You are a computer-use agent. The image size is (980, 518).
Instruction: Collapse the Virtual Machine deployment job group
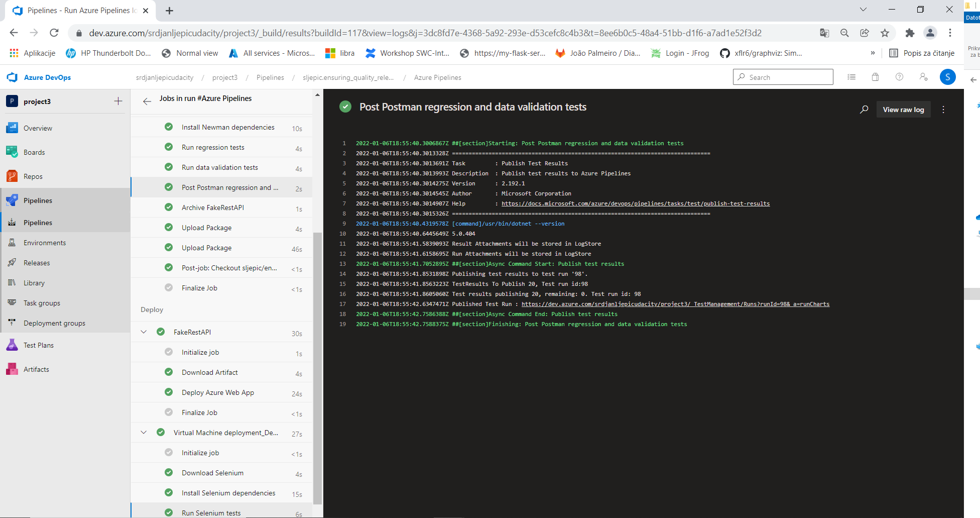click(144, 432)
